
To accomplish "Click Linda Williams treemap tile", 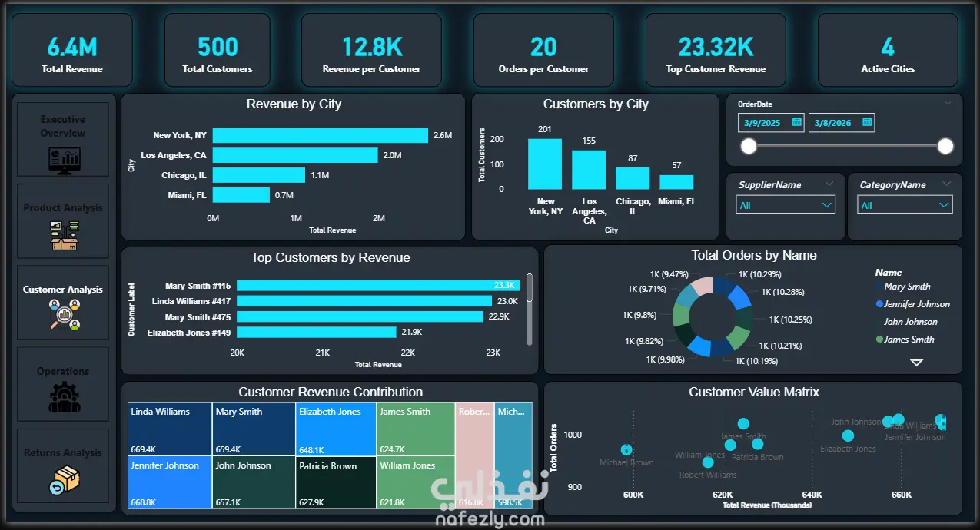I will 170,429.
